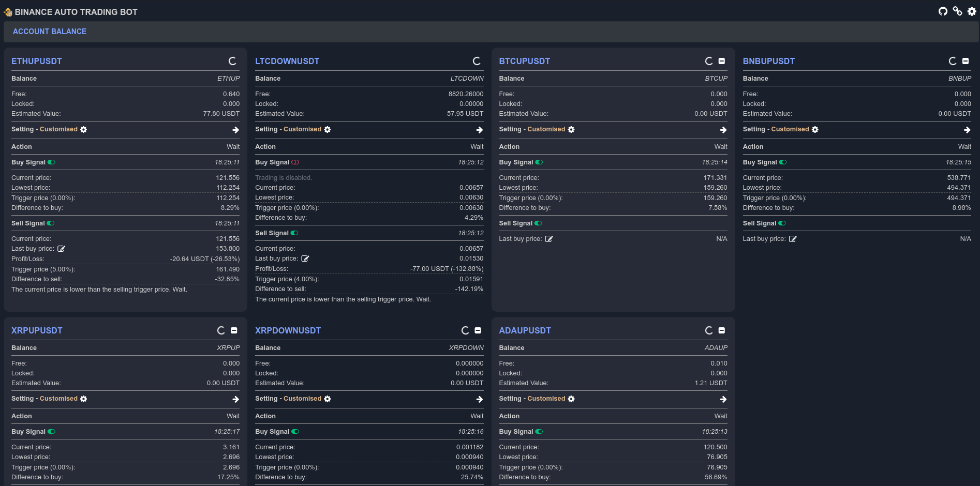Open the BTCUPUSDT symbol link
This screenshot has width=980, height=486.
pyautogui.click(x=524, y=61)
